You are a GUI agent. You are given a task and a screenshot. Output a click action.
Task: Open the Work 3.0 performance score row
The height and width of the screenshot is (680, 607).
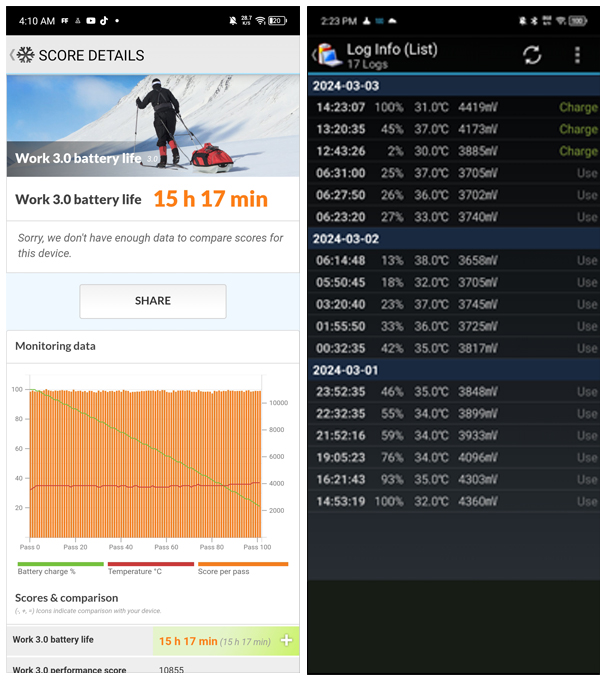pyautogui.click(x=153, y=669)
